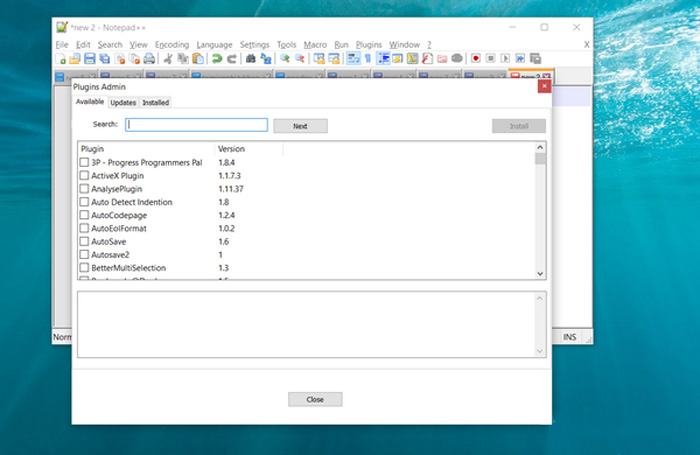Screen dimensions: 700x455
Task: Toggle synchronized horizontal scrolling icon
Action: 333,58
